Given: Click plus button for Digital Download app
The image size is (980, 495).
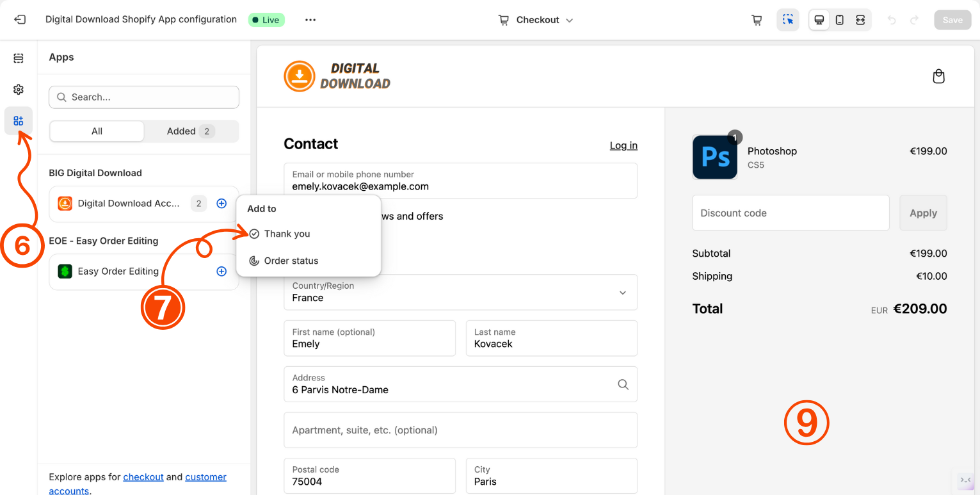Looking at the screenshot, I should click(x=221, y=204).
